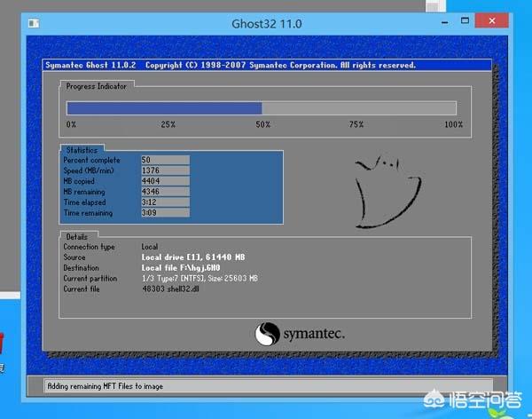The height and width of the screenshot is (419, 532).
Task: Click the Speed value 1376
Action: coord(165,170)
